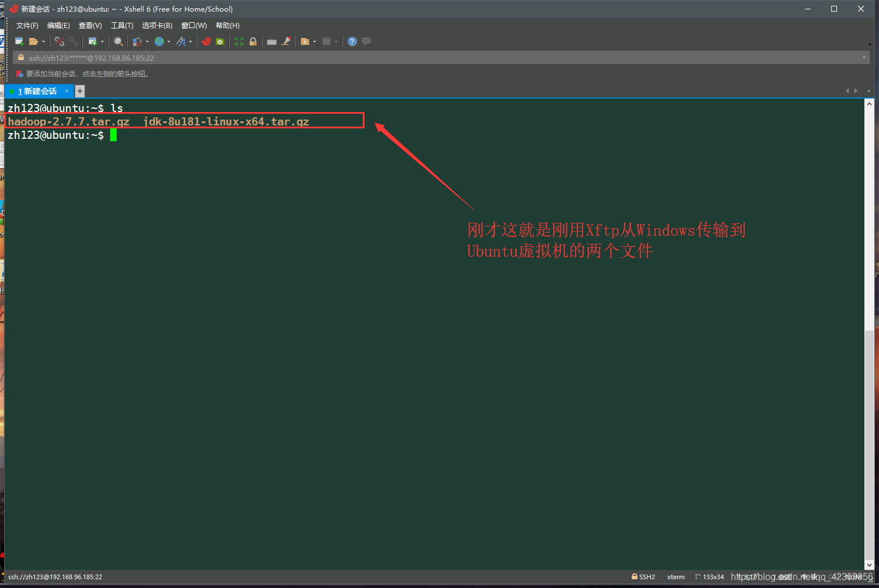
Task: Launch the red Xshell swirl icon
Action: pos(206,41)
